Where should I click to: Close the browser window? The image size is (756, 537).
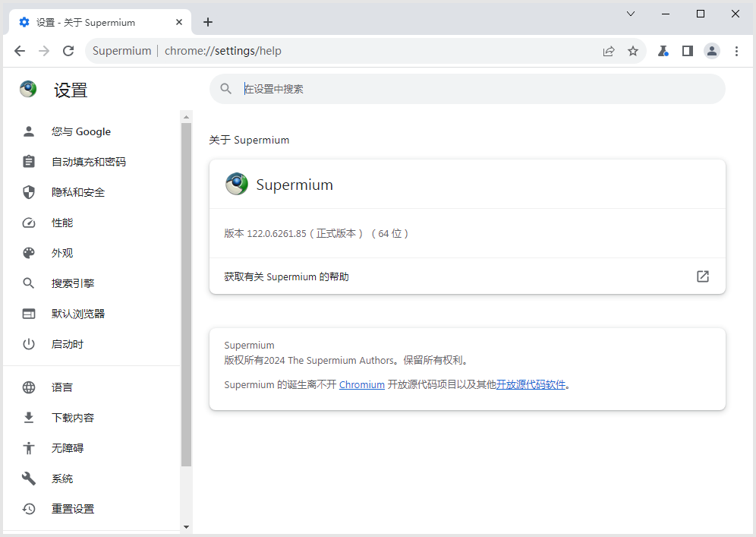click(x=736, y=14)
